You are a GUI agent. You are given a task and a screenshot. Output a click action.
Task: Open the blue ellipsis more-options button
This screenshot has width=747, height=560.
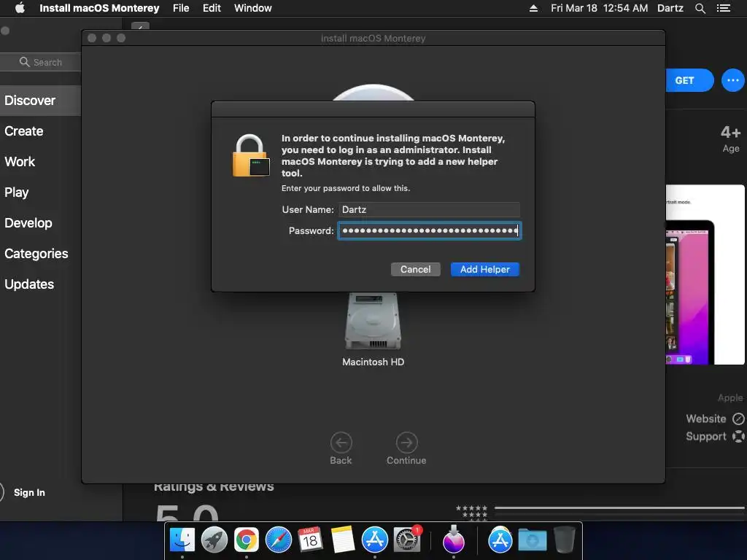point(732,80)
